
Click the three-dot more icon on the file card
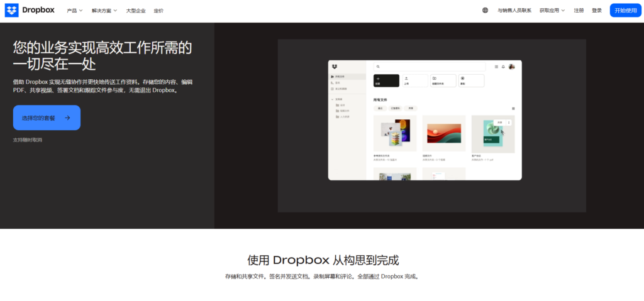click(x=509, y=123)
